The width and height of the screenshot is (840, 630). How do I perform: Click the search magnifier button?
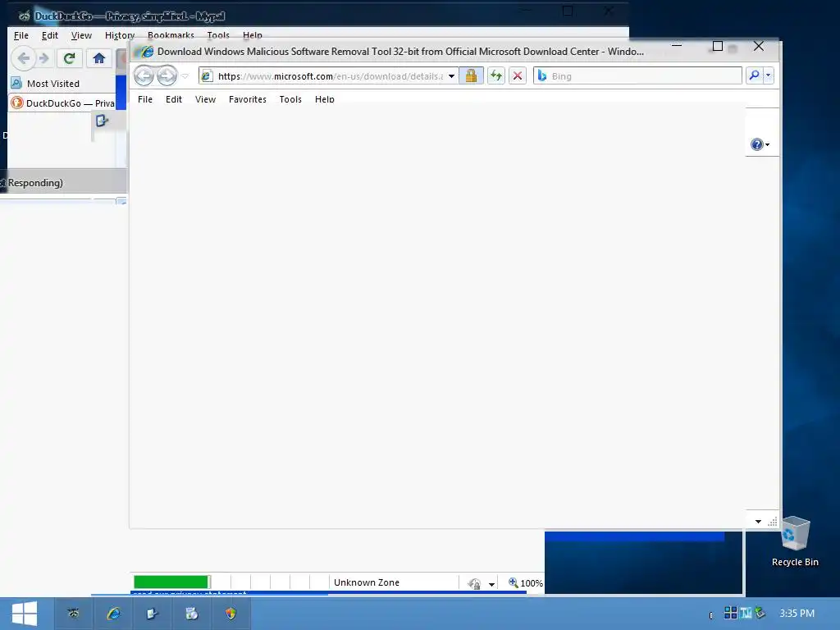click(x=755, y=75)
